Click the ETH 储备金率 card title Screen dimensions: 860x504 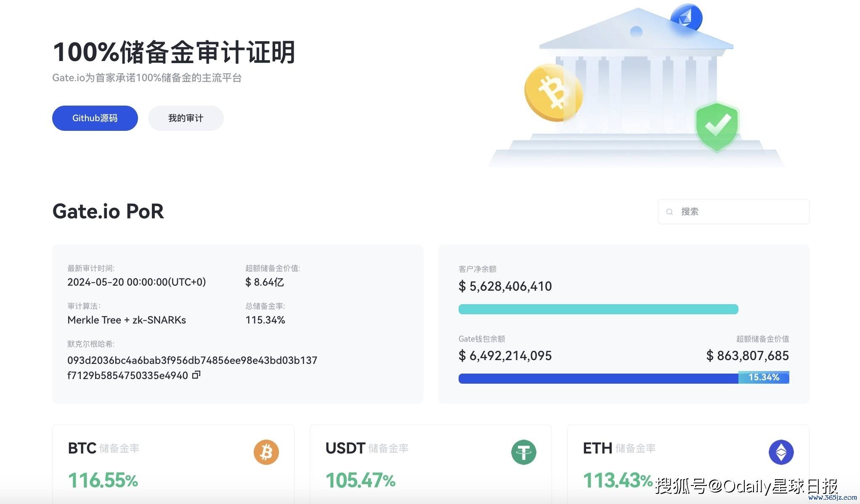[x=619, y=448]
